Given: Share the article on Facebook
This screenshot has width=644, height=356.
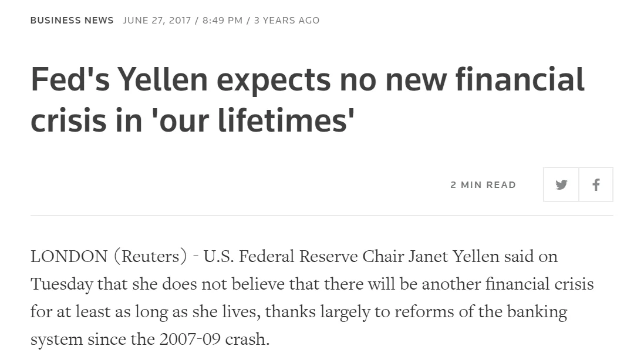Looking at the screenshot, I should pos(596,184).
